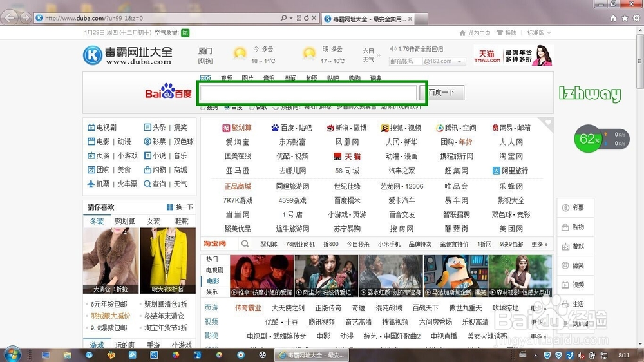
Task: Click 设为主页 house icon link
Action: [x=475, y=32]
